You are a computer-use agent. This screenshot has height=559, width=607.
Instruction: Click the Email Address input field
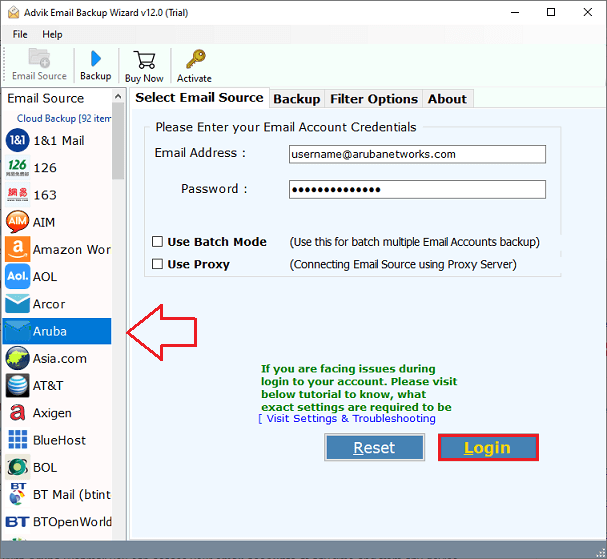[417, 154]
